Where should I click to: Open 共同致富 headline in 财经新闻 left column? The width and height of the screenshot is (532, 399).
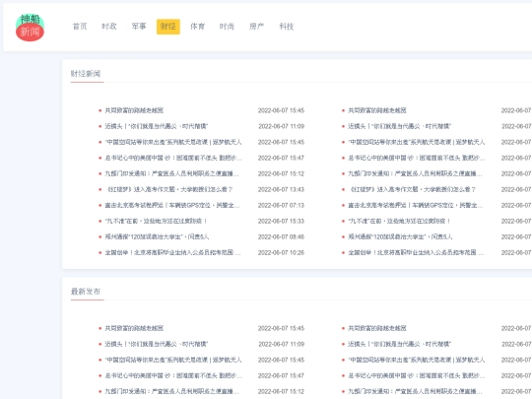(x=134, y=110)
